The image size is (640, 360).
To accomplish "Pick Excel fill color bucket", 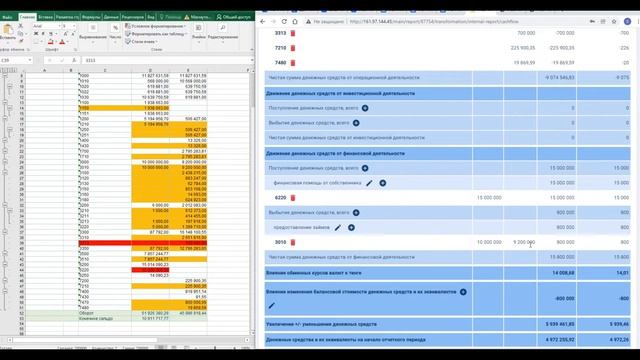I will pos(51,42).
